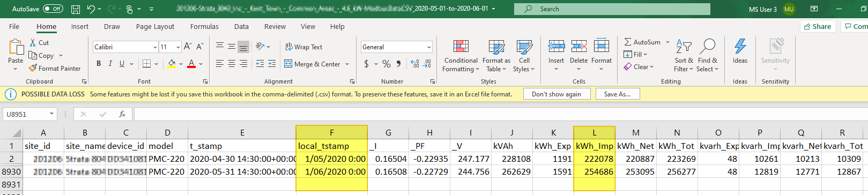Viewport: 868px width, 195px height.
Task: Apply the yellow Fill Color swatch
Action: (172, 64)
